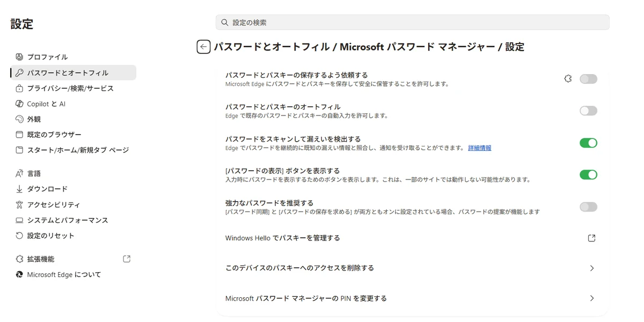Screen dimensions: 644x322
Task: Click the Microsoft Edge logo icon
Action: [x=19, y=274]
